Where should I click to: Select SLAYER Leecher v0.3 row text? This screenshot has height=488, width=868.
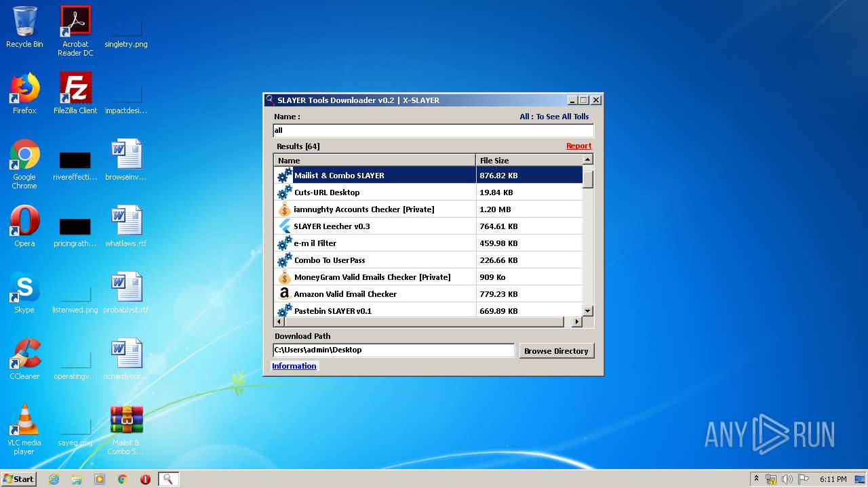pyautogui.click(x=332, y=226)
